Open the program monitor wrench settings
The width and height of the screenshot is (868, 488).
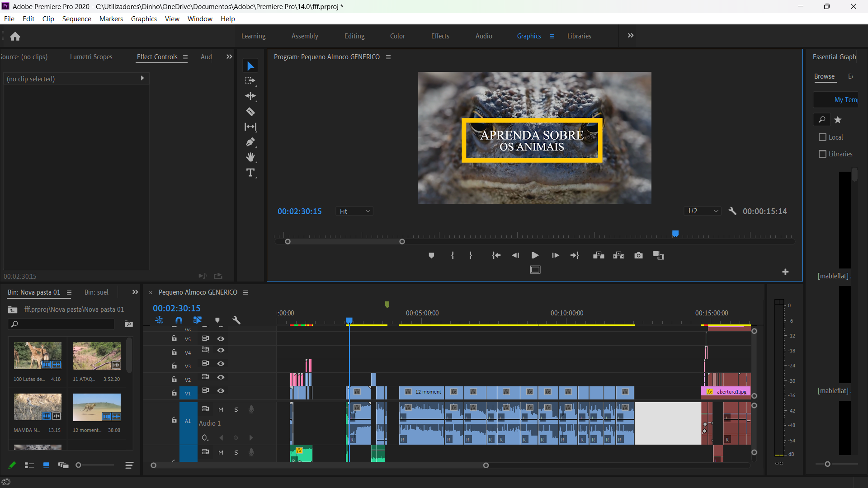point(732,211)
